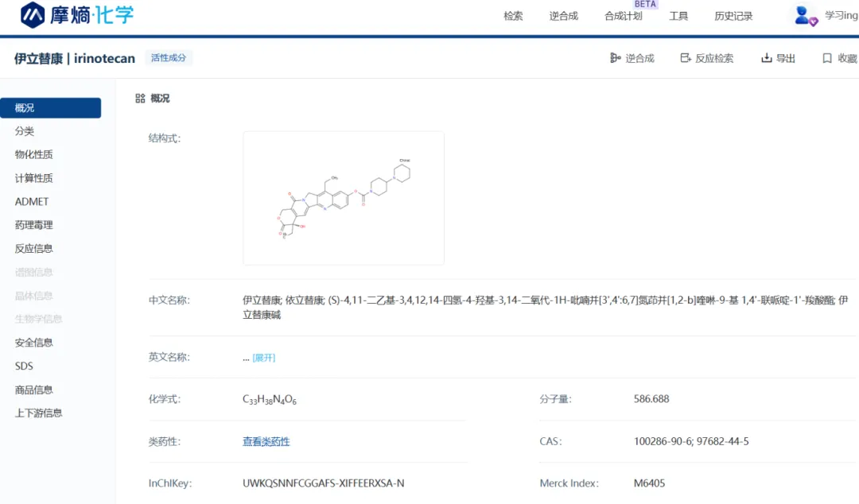The width and height of the screenshot is (859, 504).
Task: Click the 伊立替康 | irinotecan title
Action: [x=75, y=58]
